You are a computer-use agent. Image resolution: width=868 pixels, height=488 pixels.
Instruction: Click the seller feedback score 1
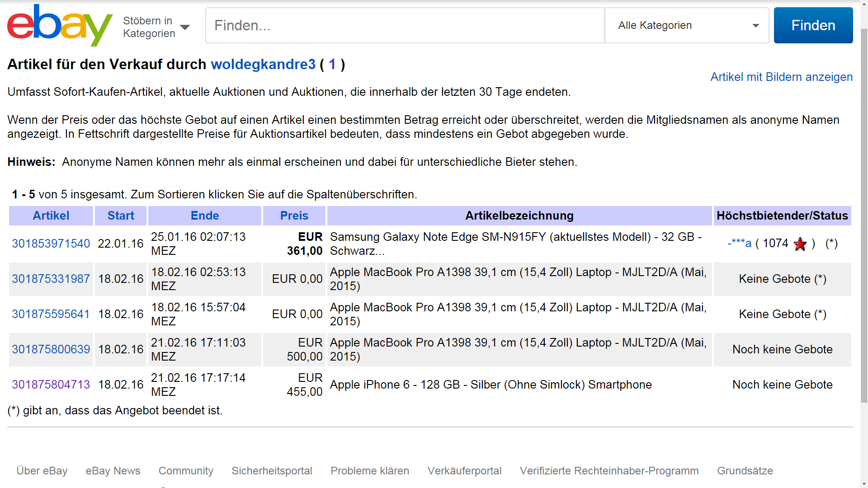pyautogui.click(x=332, y=65)
